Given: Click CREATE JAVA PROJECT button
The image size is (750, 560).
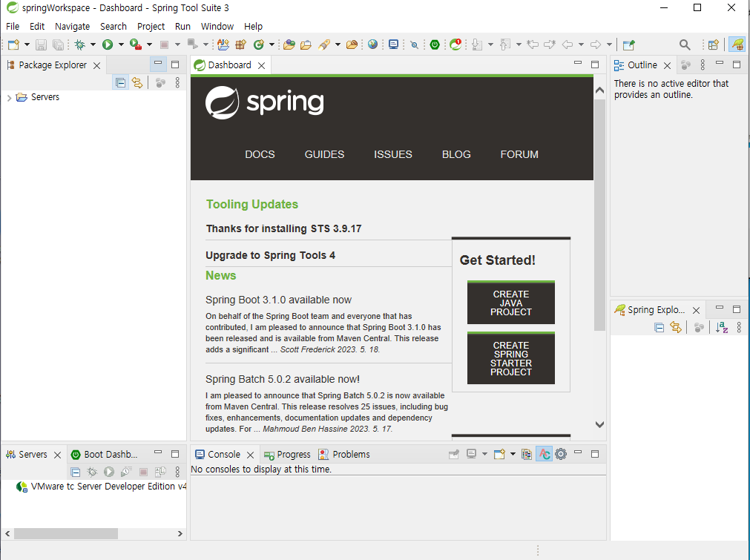Looking at the screenshot, I should point(511,303).
